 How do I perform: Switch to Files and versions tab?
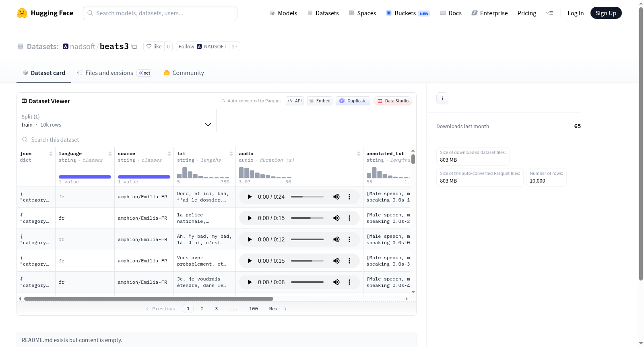tap(114, 73)
